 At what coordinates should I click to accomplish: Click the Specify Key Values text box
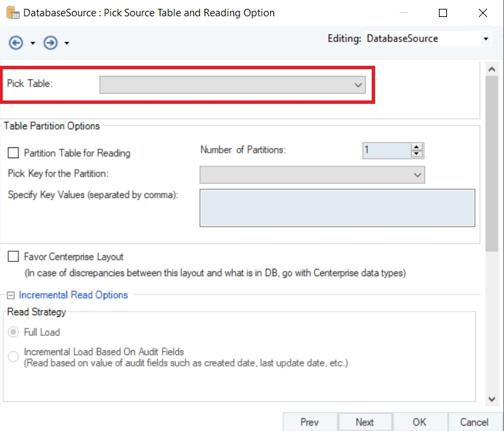tap(336, 207)
